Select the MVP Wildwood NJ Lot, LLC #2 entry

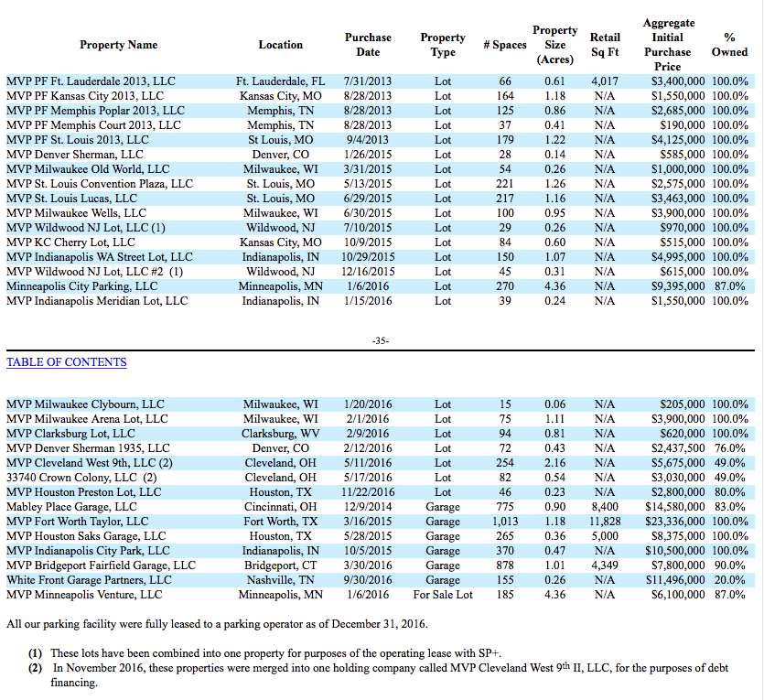click(x=94, y=272)
